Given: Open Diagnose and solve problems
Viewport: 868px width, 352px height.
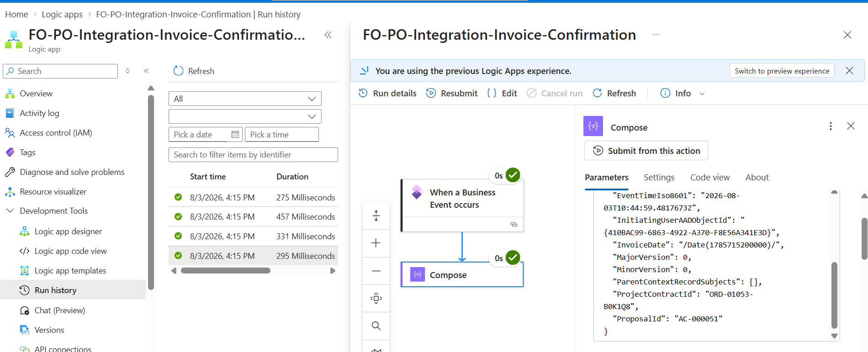Looking at the screenshot, I should (72, 172).
